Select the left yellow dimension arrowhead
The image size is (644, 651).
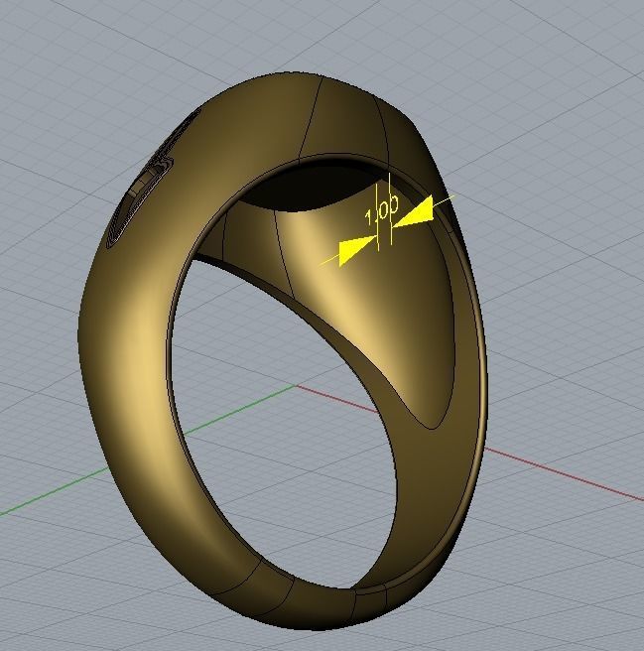(x=358, y=251)
